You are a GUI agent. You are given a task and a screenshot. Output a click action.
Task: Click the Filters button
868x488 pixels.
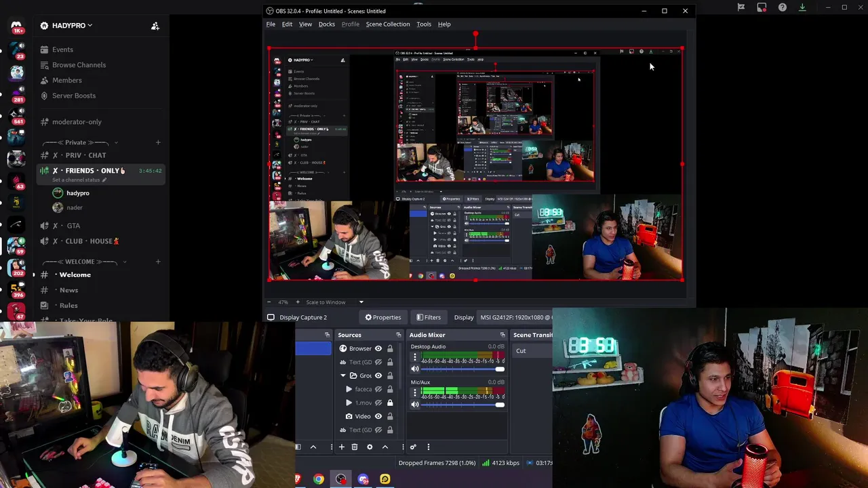(x=429, y=317)
